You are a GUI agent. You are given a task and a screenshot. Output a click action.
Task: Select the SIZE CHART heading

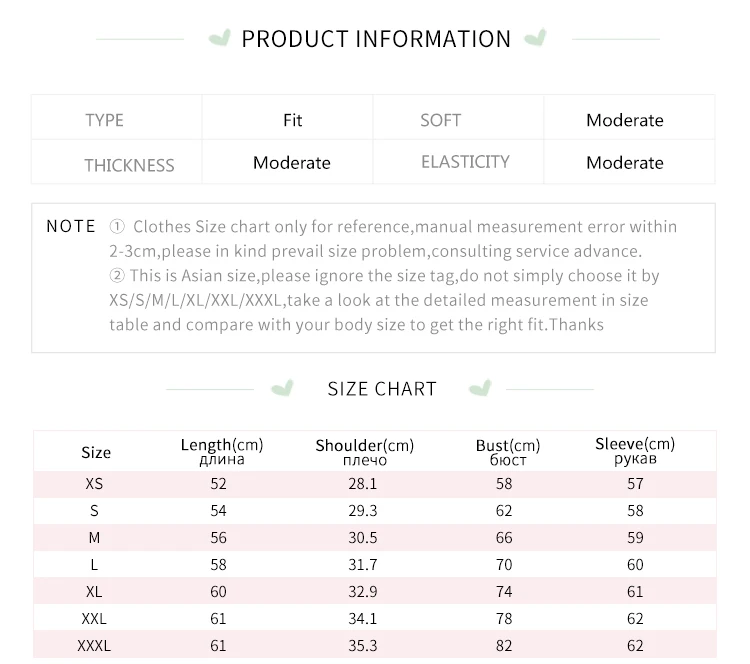pos(382,389)
